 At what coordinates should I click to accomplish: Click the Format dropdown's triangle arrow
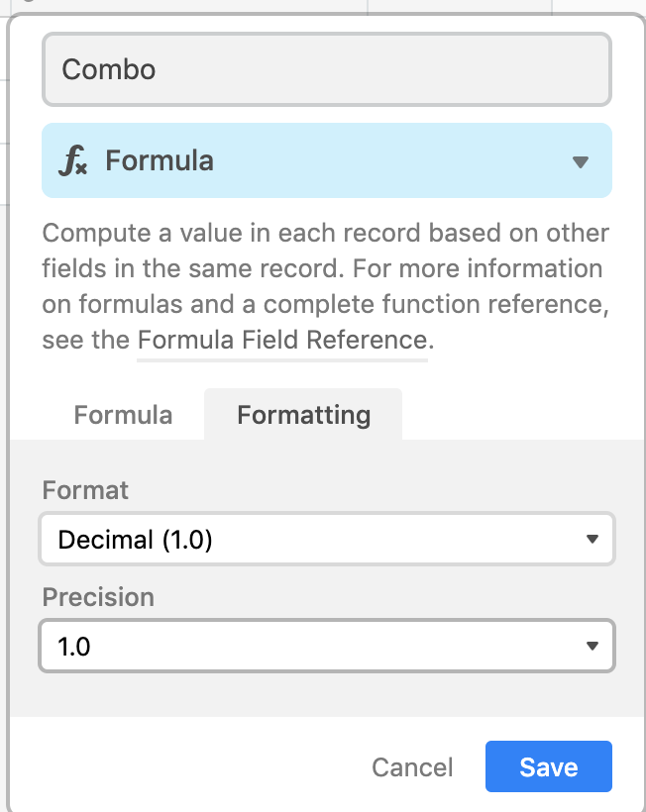click(x=592, y=539)
